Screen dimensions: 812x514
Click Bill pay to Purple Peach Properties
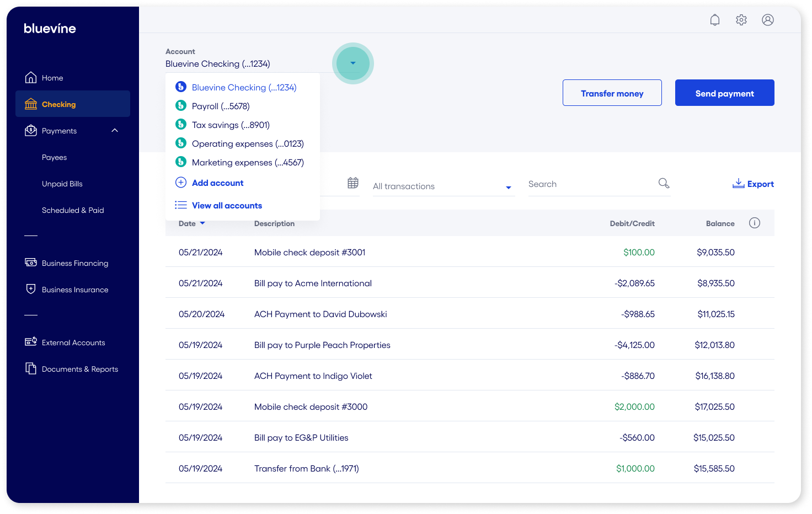322,345
